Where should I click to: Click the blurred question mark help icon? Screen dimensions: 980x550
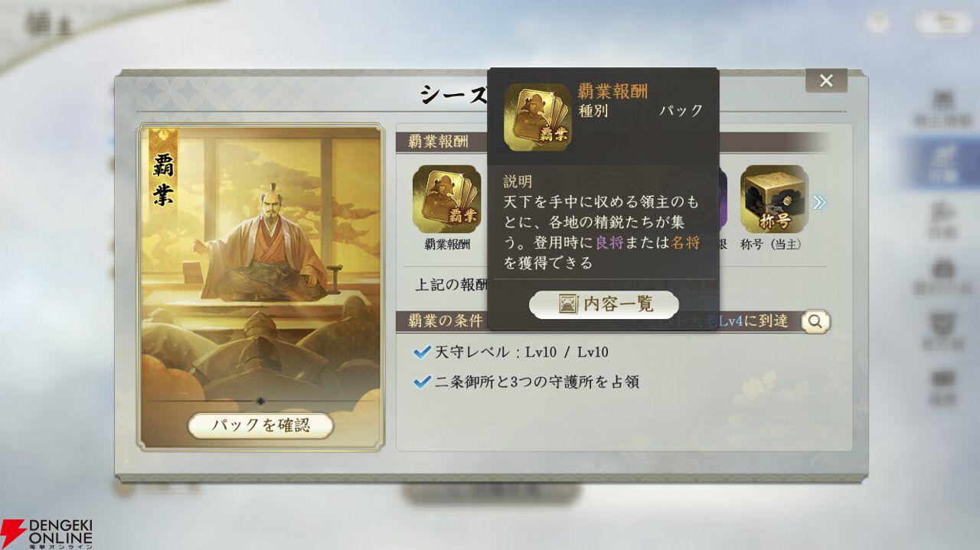(x=877, y=22)
